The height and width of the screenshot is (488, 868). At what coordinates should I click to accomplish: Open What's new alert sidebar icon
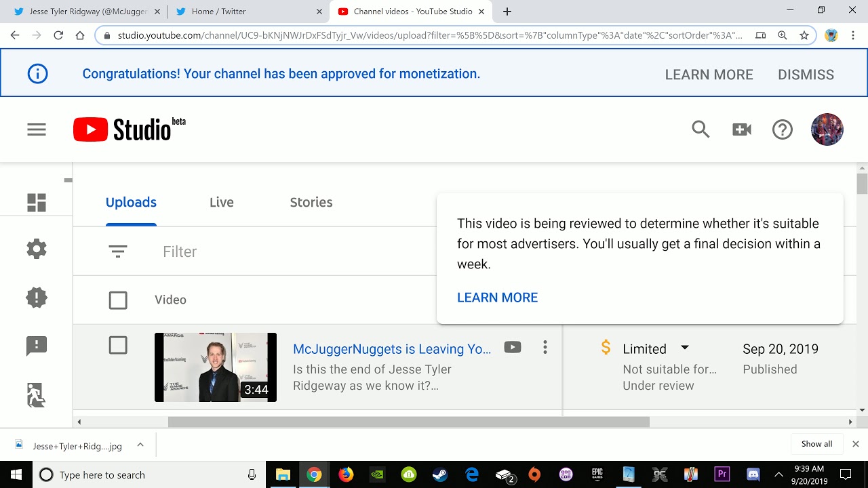click(37, 297)
